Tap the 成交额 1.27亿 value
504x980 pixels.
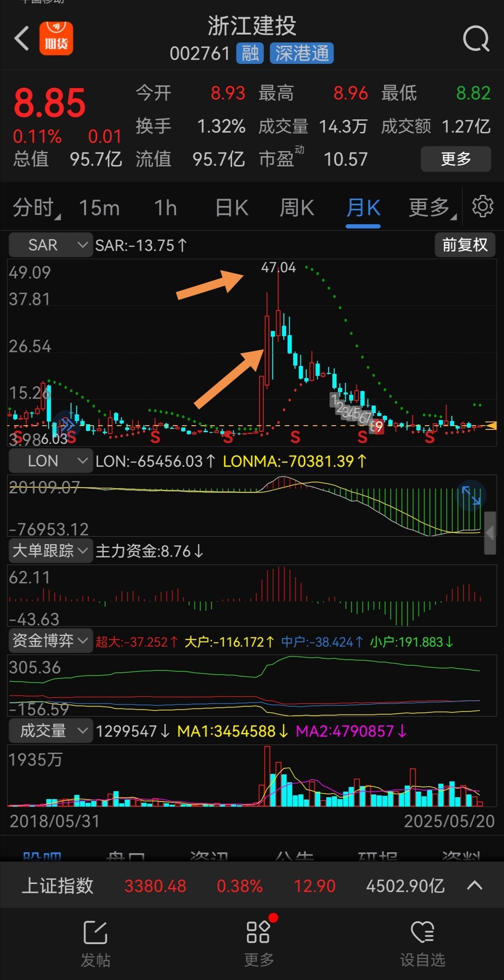466,126
